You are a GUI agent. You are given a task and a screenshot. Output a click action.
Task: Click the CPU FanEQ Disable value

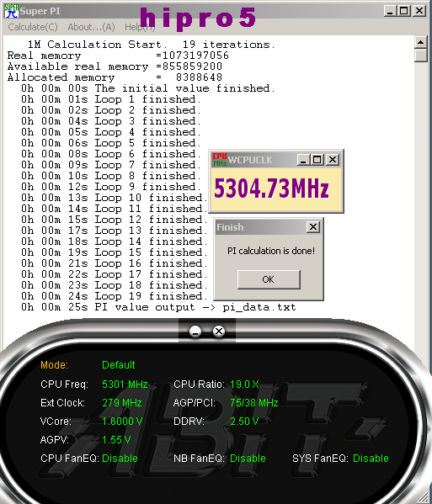click(120, 459)
